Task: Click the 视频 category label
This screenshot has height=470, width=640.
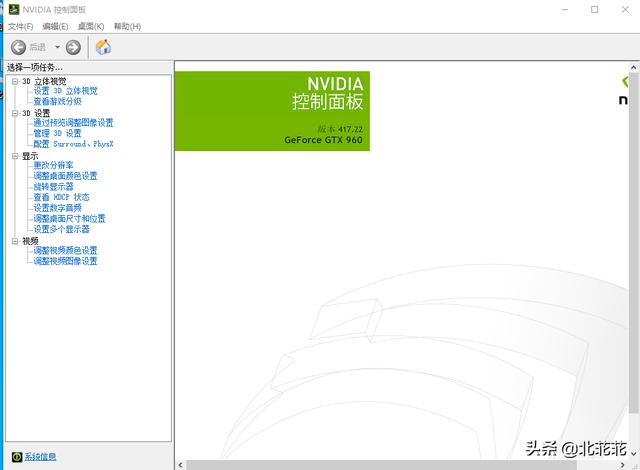Action: [x=30, y=241]
